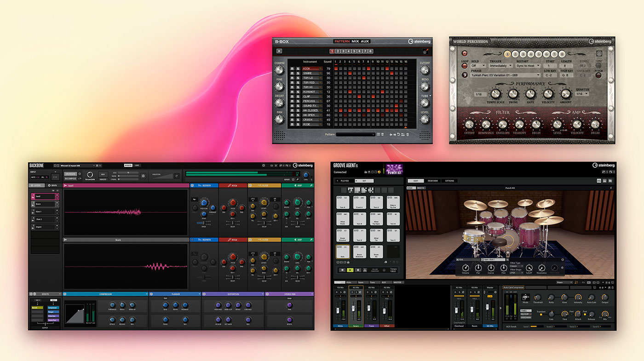The width and height of the screenshot is (644, 361).
Task: Expand the Compressor effect dropdown in Backbone
Action: pyautogui.click(x=146, y=294)
